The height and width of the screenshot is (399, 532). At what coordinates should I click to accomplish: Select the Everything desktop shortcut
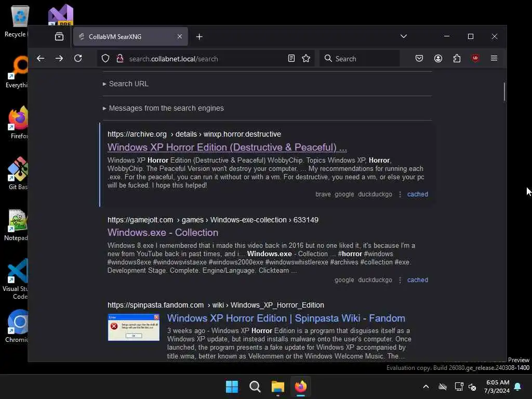(17, 72)
